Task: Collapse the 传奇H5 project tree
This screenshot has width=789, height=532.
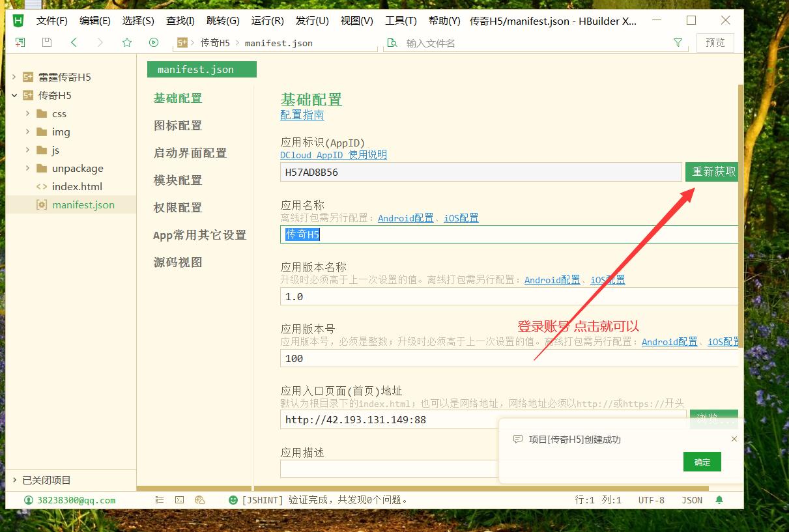Action: (14, 95)
